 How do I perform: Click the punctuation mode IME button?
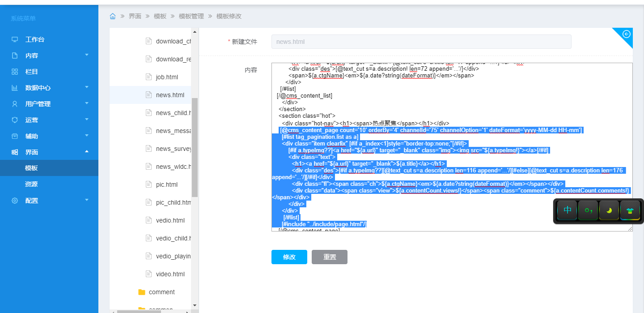tap(589, 210)
